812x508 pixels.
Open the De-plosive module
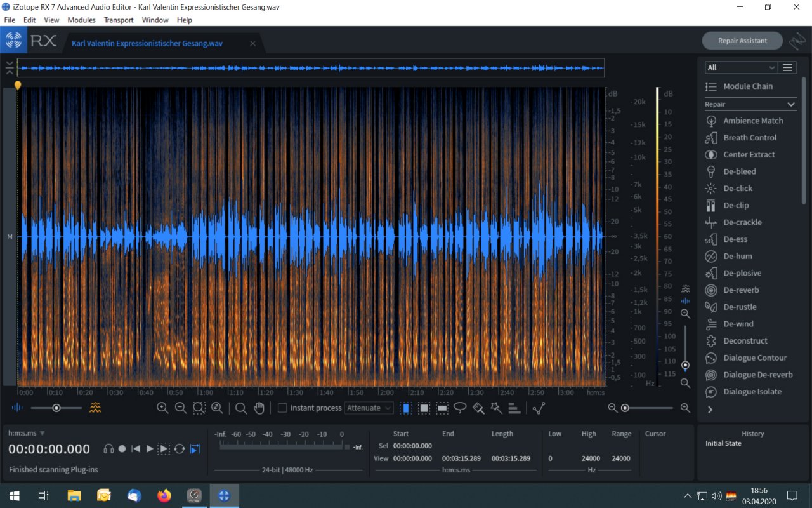coord(733,273)
